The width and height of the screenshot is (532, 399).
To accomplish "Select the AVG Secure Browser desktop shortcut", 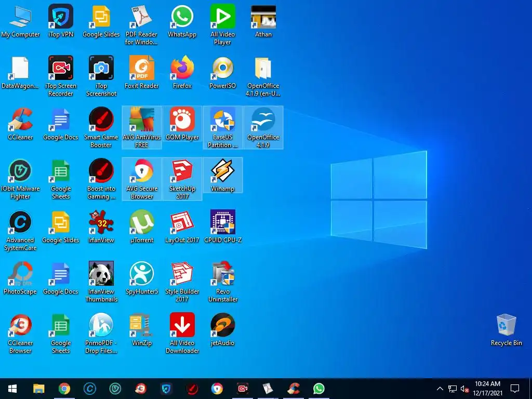I will pos(141,180).
